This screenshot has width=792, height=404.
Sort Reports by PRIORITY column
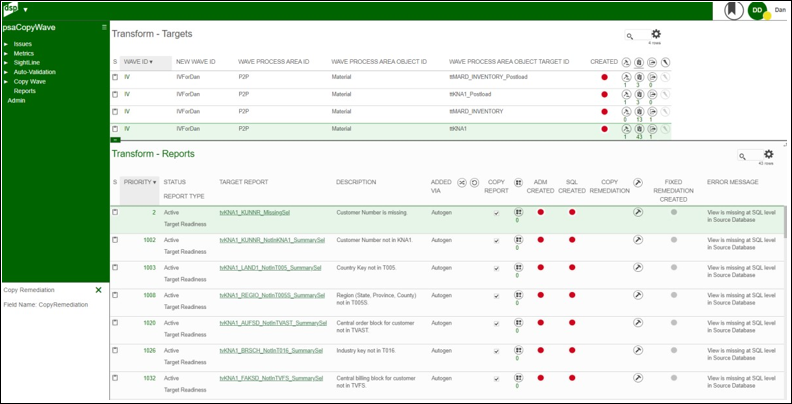[x=140, y=182]
